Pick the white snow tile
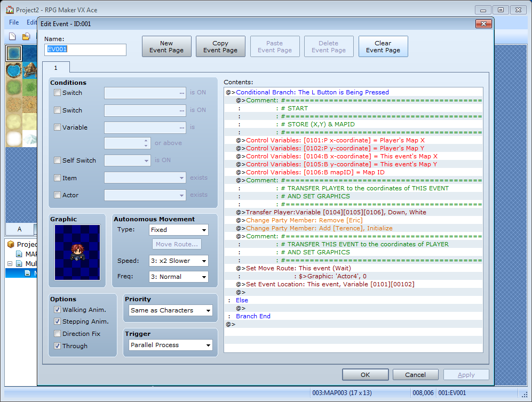 pos(14,139)
